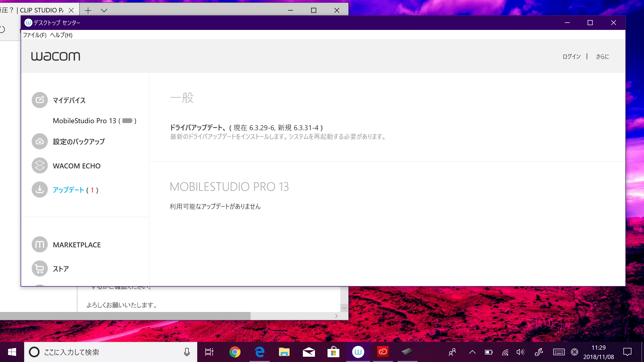Open the settings backup cloud icon

[x=39, y=141]
